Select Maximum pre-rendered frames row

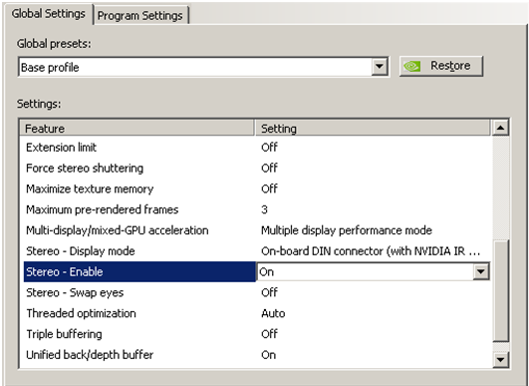point(256,210)
